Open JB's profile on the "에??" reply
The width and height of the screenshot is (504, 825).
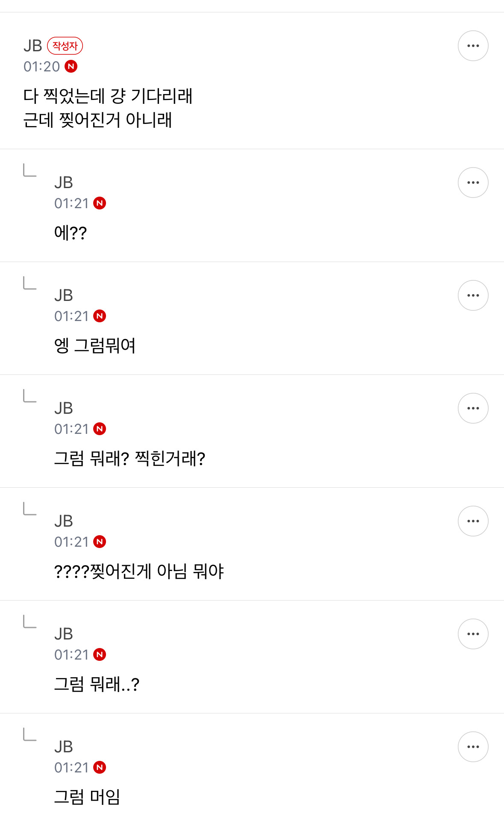(x=64, y=183)
